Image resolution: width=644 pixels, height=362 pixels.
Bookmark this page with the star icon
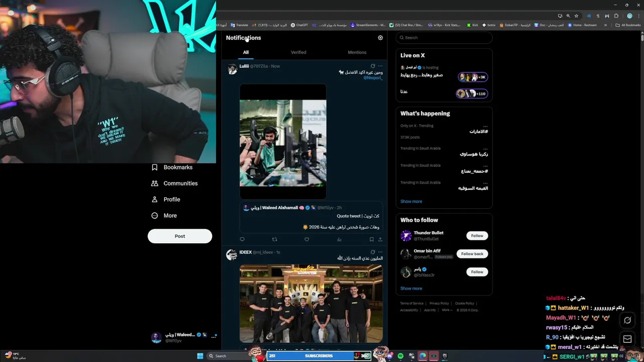click(x=577, y=16)
